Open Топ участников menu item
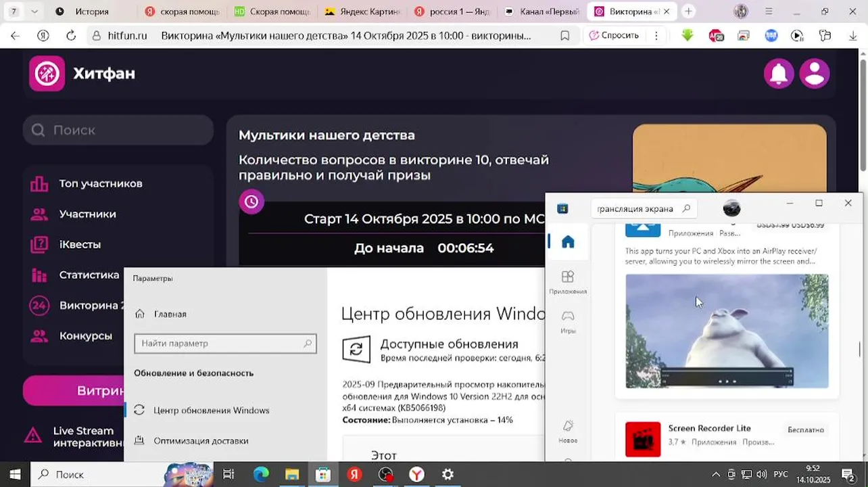Screen dimensions: 868x487 click(x=101, y=183)
